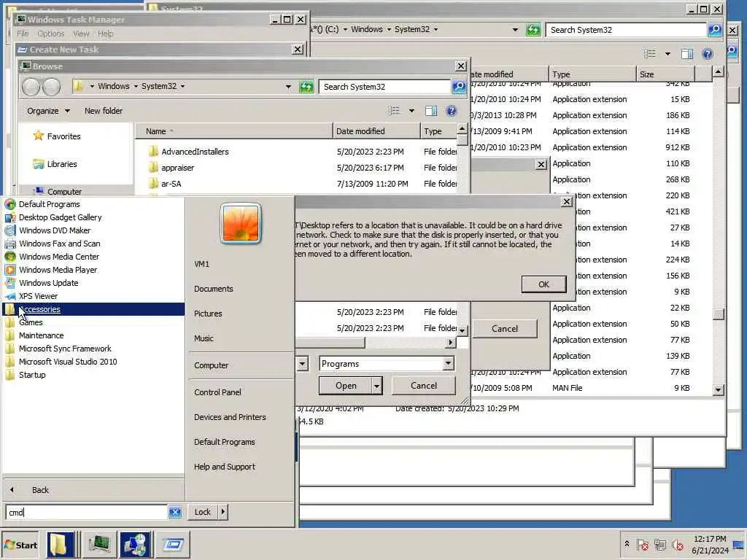The image size is (747, 560).
Task: Open Control Panel from Start menu
Action: pyautogui.click(x=217, y=392)
